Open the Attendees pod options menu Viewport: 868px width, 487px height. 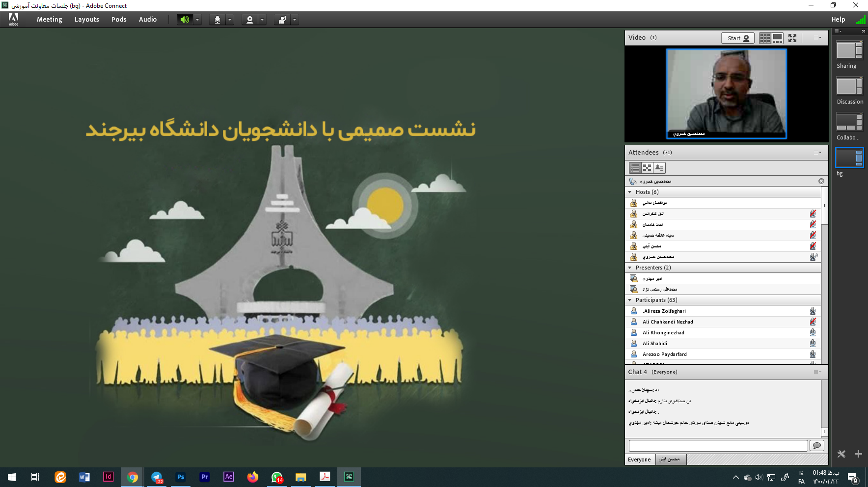(817, 153)
